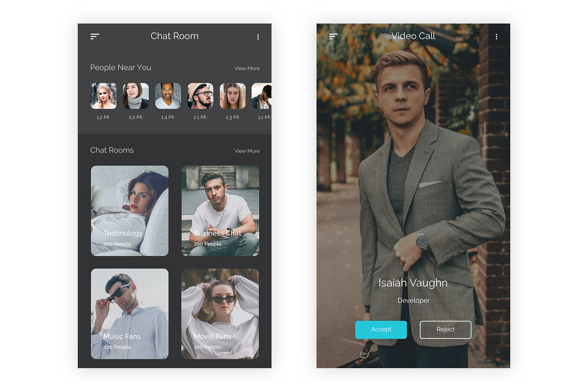
Task: Click the Video Call screen title
Action: tap(414, 36)
